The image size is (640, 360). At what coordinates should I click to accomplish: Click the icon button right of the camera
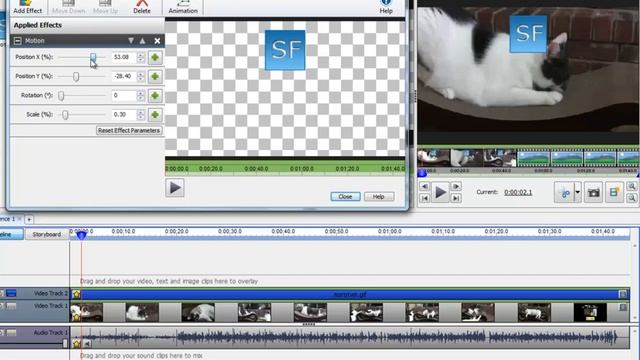tap(614, 192)
